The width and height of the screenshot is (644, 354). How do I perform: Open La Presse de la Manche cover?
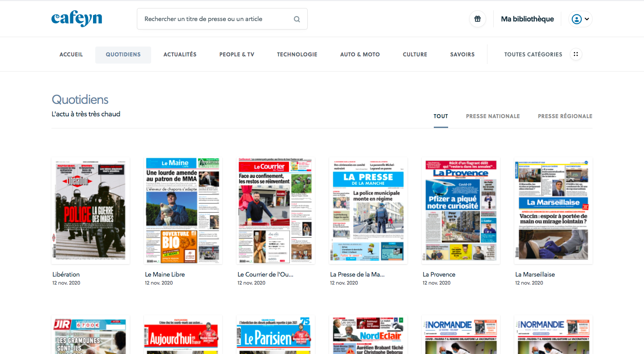(369, 210)
